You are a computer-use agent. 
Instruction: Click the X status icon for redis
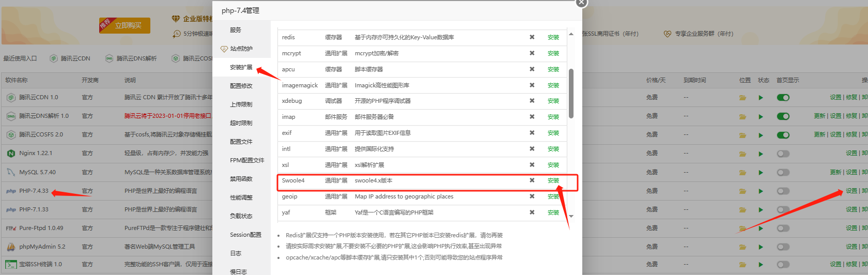pos(532,37)
